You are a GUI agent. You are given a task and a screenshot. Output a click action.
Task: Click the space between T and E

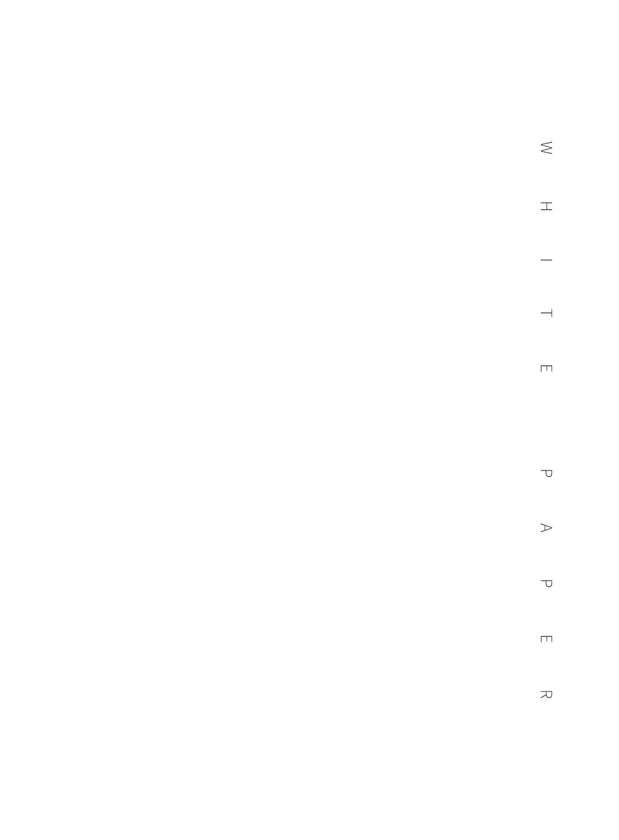coord(546,341)
